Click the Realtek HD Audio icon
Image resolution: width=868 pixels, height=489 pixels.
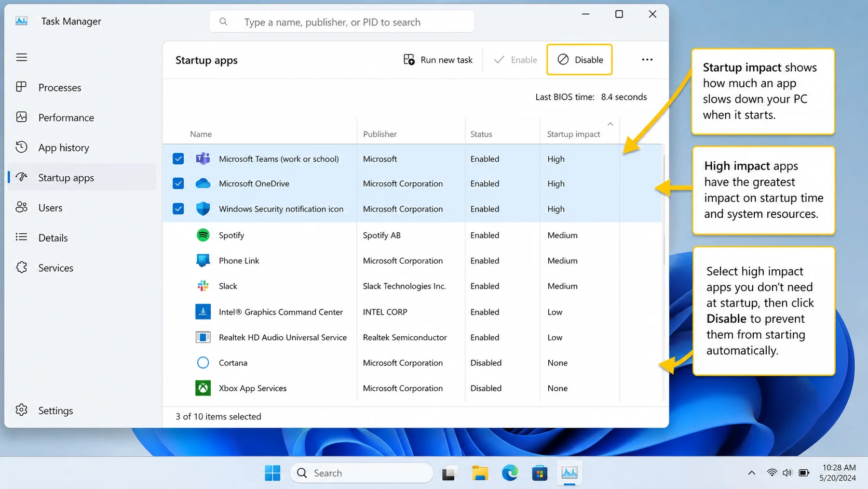tap(203, 337)
